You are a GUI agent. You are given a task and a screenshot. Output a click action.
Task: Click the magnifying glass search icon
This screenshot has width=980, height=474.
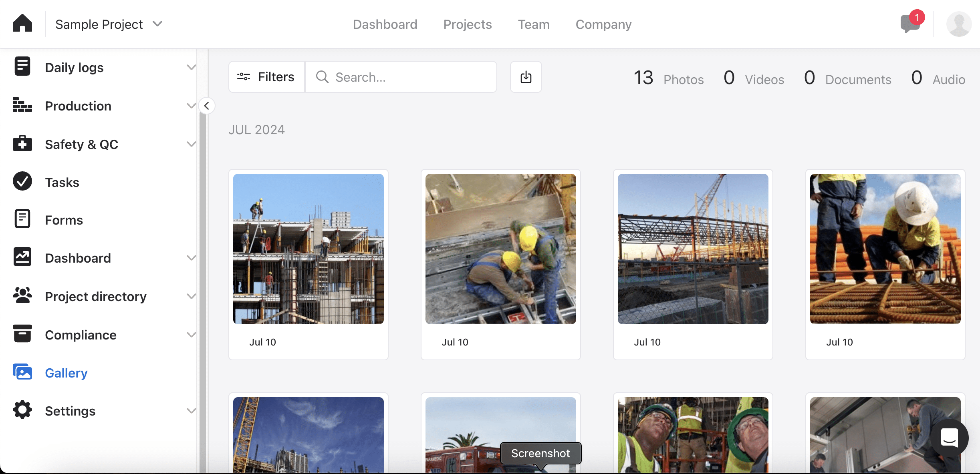pos(322,77)
